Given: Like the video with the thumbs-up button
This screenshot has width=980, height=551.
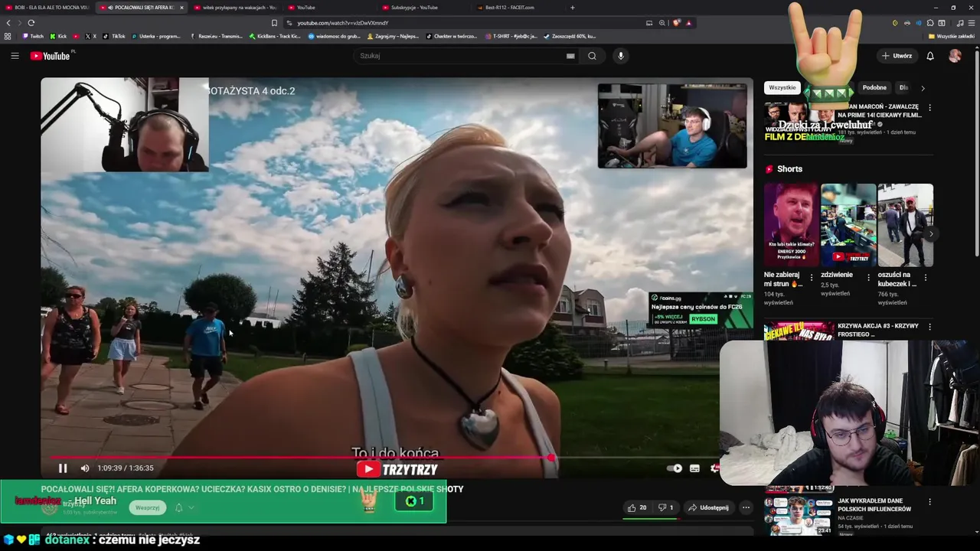Looking at the screenshot, I should pos(636,507).
